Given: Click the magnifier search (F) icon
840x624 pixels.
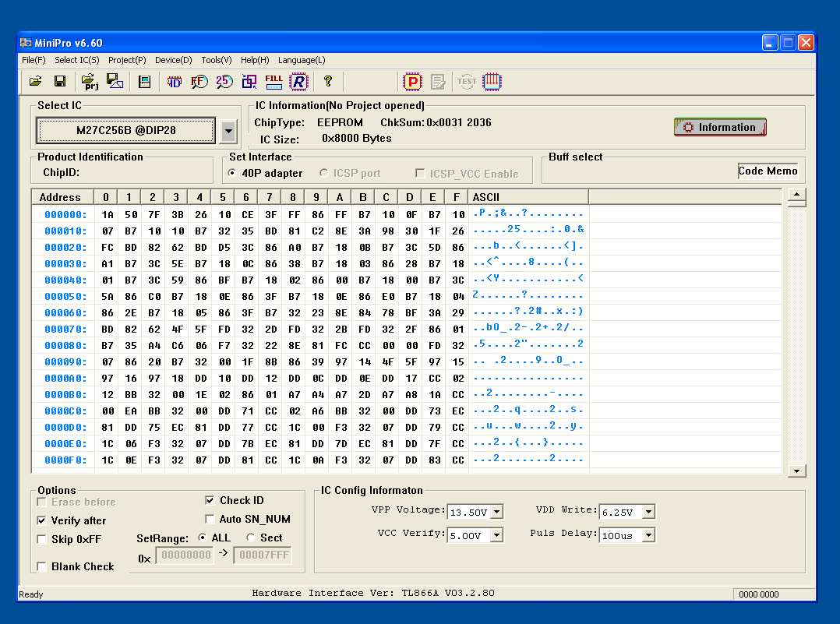Looking at the screenshot, I should click(x=199, y=81).
